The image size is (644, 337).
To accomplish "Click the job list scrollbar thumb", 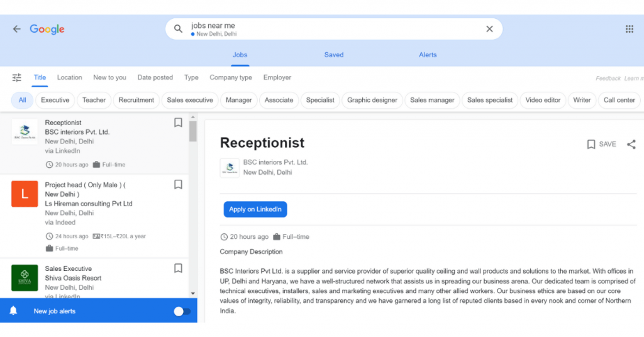I will click(x=192, y=131).
